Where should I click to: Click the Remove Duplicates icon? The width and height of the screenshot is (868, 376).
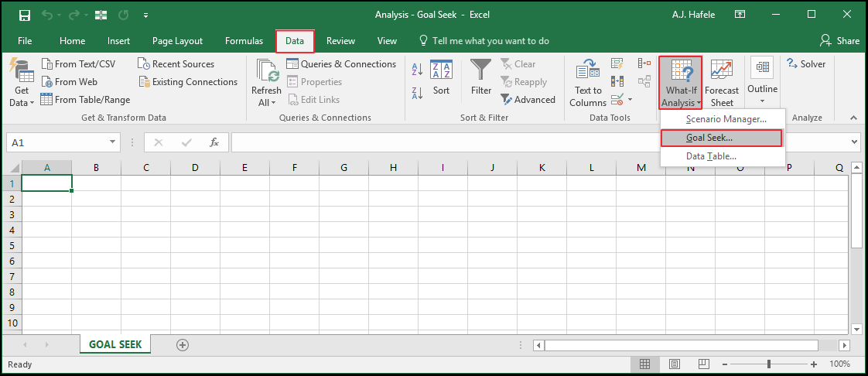(x=617, y=82)
